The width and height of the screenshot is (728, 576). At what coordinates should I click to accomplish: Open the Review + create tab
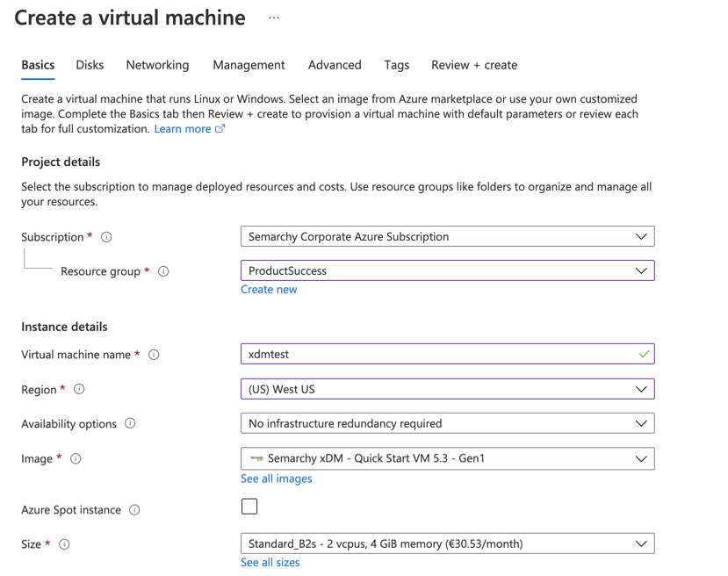[x=474, y=65]
